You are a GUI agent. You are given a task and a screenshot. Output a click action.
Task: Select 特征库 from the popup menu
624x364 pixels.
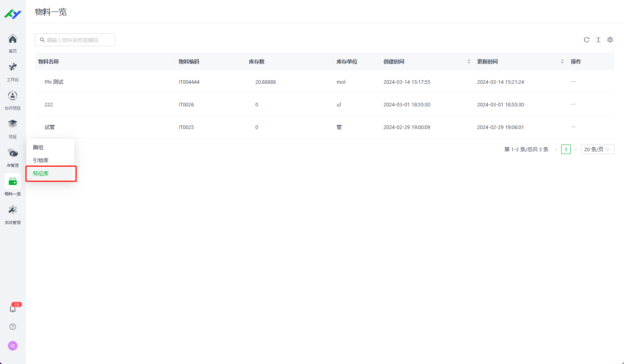(x=41, y=173)
